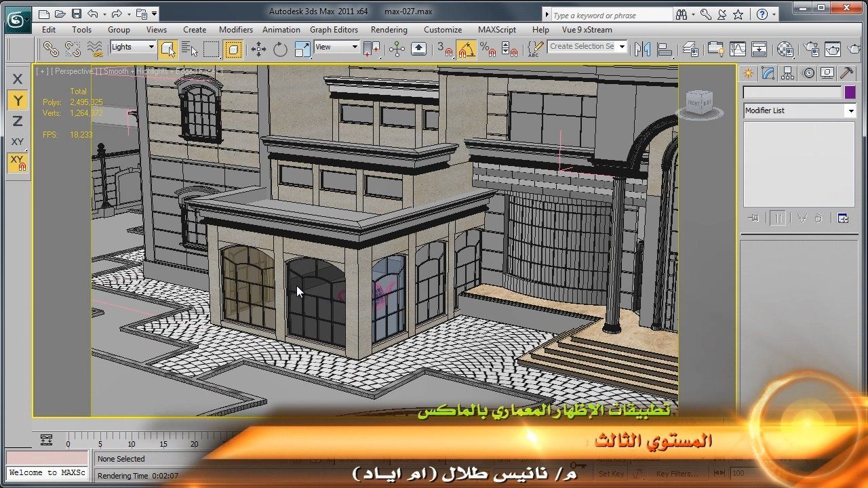This screenshot has width=868, height=488.
Task: Open Select by Name list
Action: click(x=190, y=49)
